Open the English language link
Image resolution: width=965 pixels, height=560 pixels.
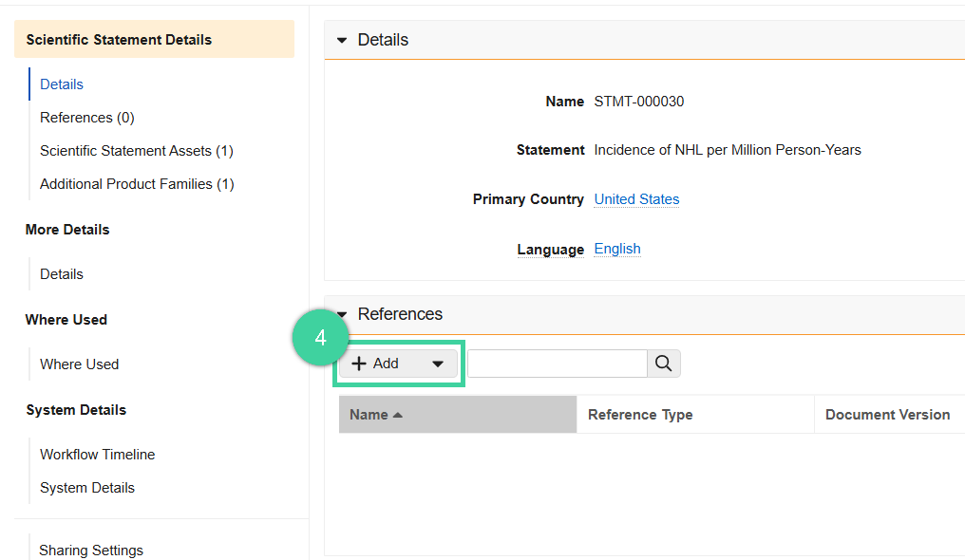(616, 249)
